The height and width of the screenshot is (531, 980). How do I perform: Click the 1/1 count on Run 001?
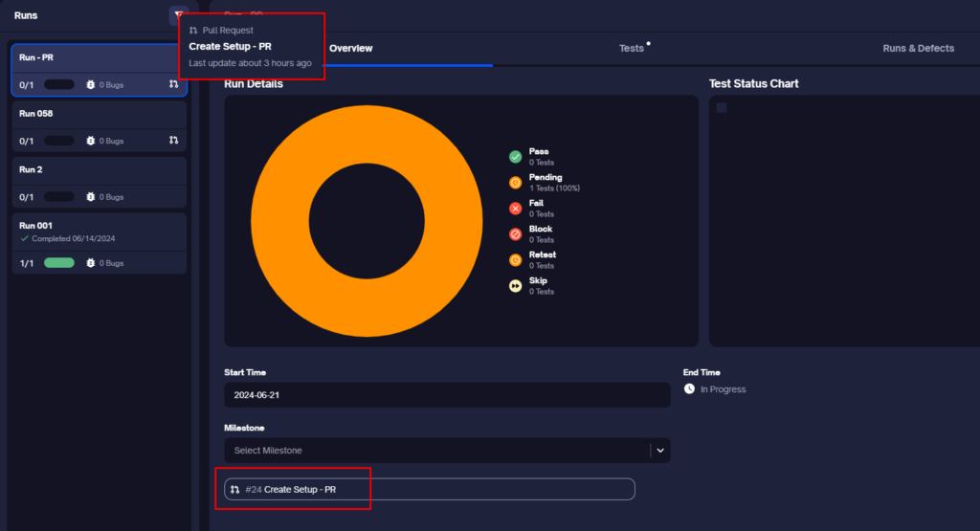coord(26,264)
